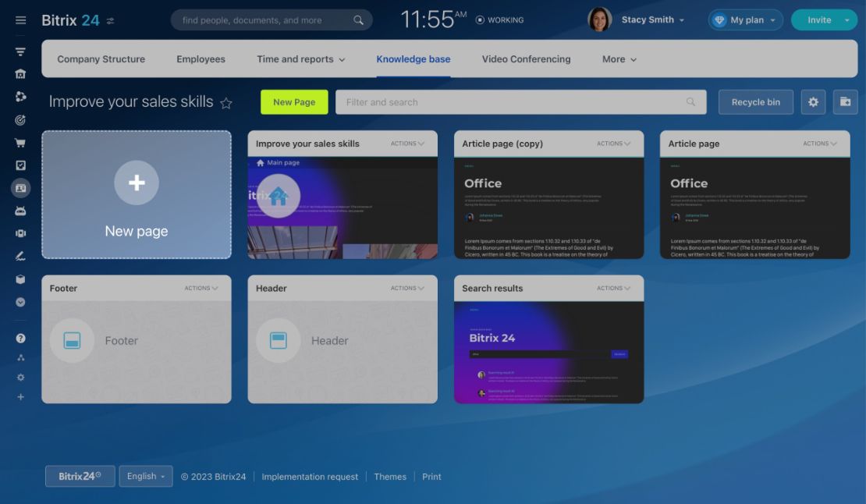Open the Time and reports tab menu
The image size is (866, 504).
click(x=301, y=59)
